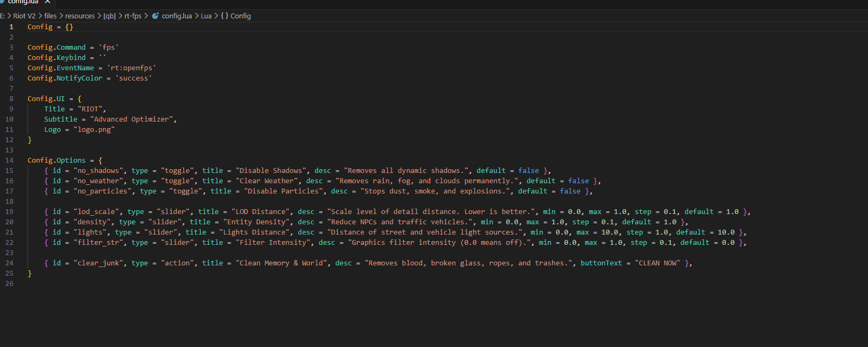Viewport: 868px width, 347px height.
Task: Click the E: drive breadcrumb root
Action: 3,16
